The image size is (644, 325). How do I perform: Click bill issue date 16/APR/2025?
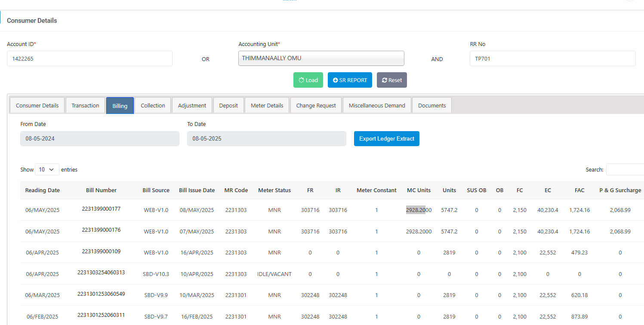coord(197,252)
